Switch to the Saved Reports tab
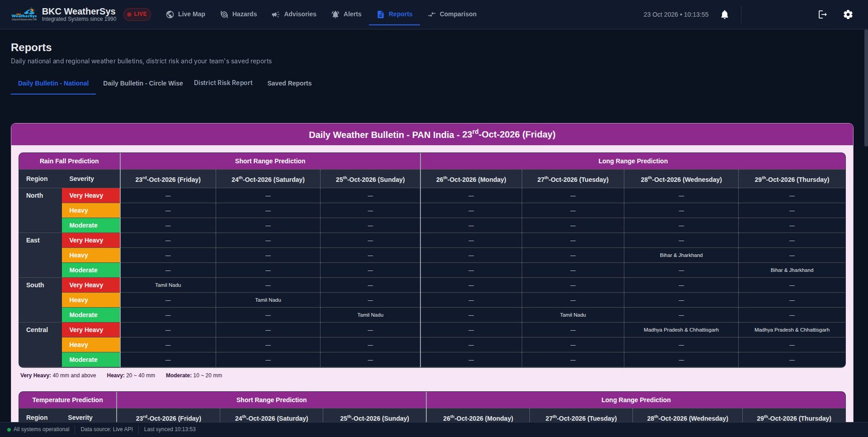The image size is (868, 437). (289, 84)
